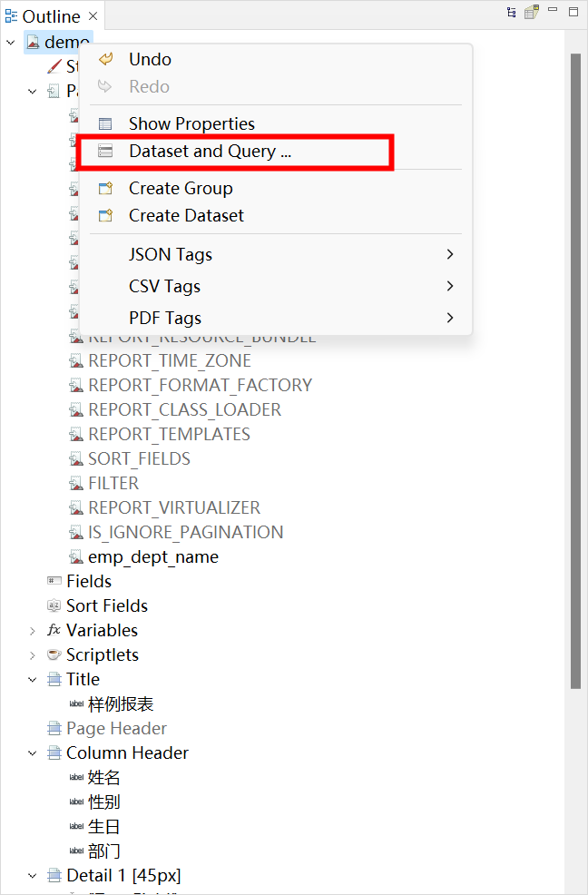Choose Dataset and Query from context menu
Screen dimensions: 588x895
210,152
